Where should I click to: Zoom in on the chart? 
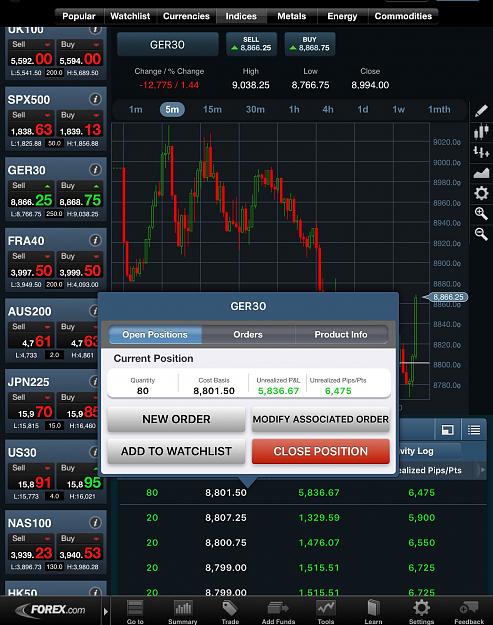tap(481, 214)
